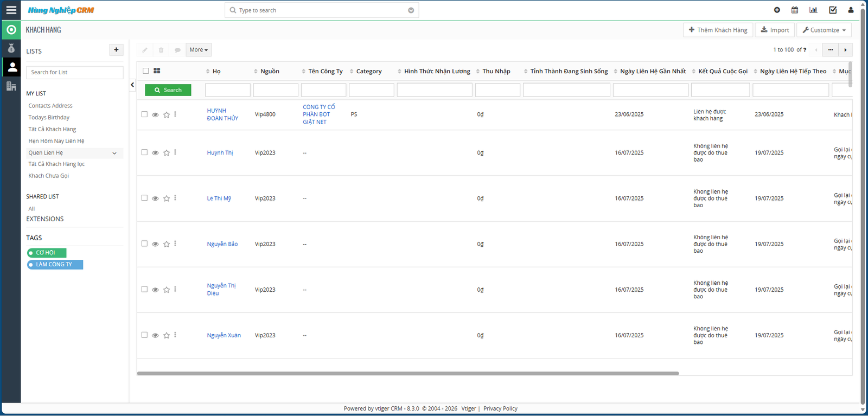Screen dimensions: 868x416
Task: Open the Todays Birthday list
Action: pyautogui.click(x=49, y=117)
